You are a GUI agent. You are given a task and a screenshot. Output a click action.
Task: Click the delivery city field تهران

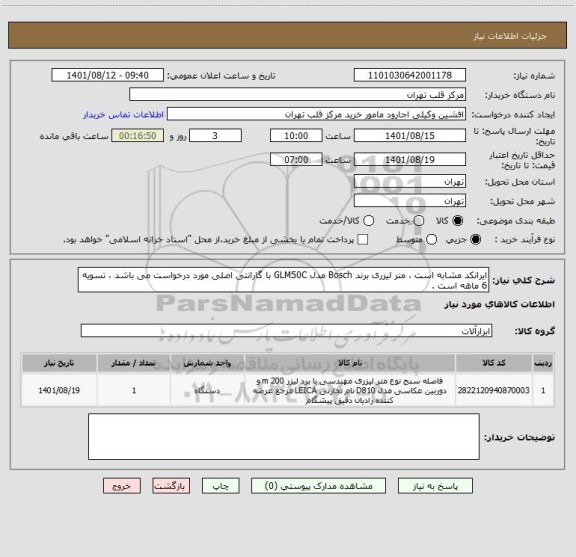[x=410, y=201]
